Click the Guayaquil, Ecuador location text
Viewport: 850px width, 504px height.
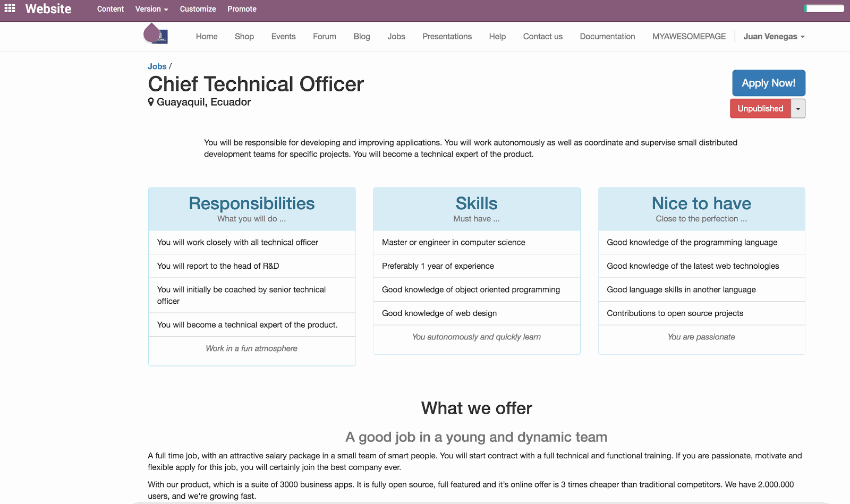pos(203,102)
